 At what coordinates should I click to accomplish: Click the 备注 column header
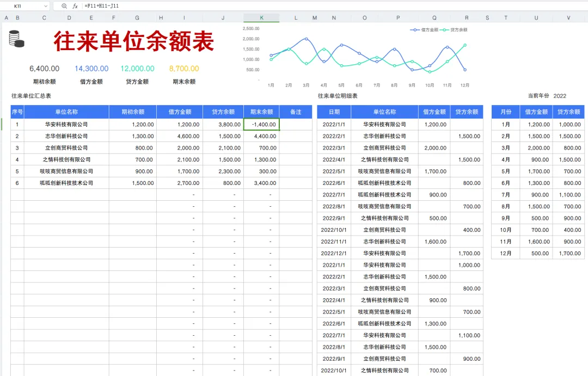click(296, 112)
